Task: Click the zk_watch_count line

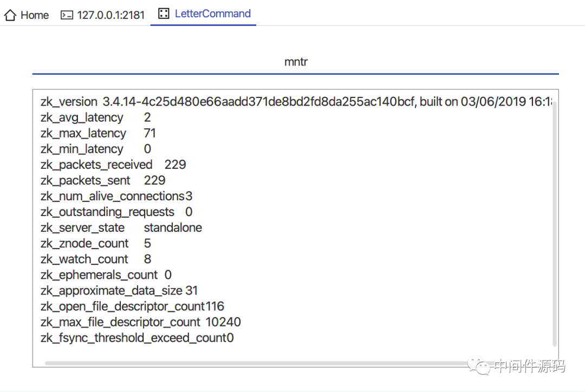Action: (x=95, y=259)
